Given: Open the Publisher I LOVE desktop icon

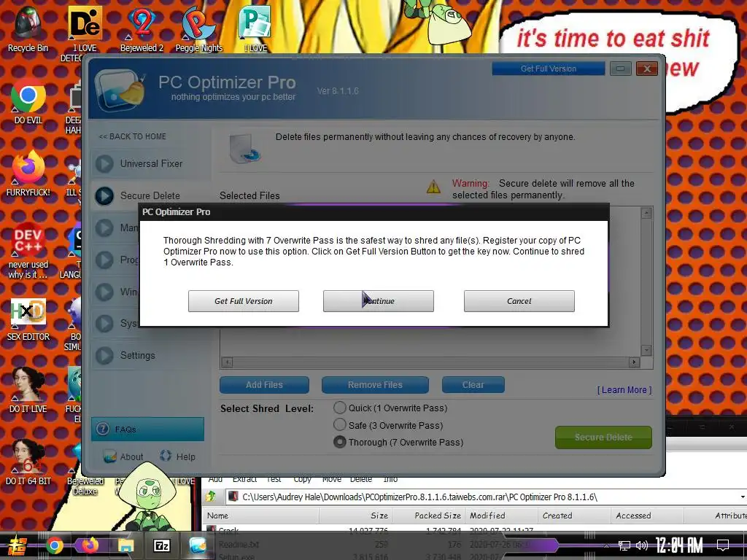Looking at the screenshot, I should [255, 28].
